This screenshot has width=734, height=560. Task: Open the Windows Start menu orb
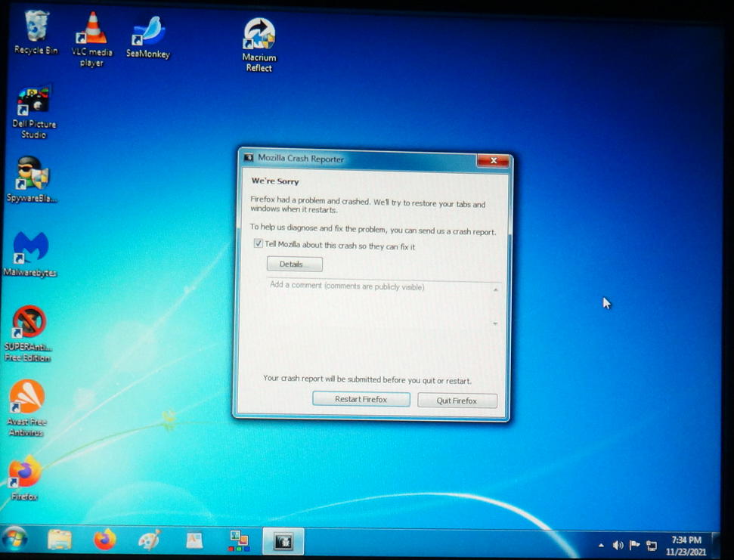14,540
